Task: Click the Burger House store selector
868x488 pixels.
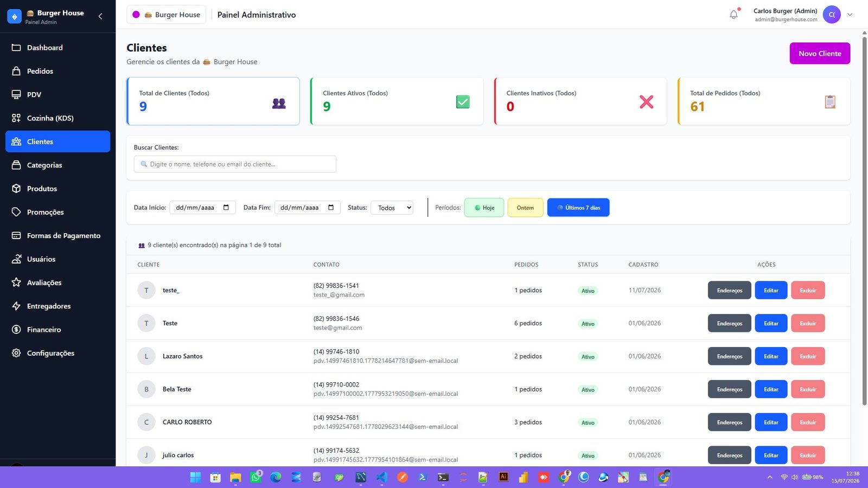Action: (x=166, y=15)
